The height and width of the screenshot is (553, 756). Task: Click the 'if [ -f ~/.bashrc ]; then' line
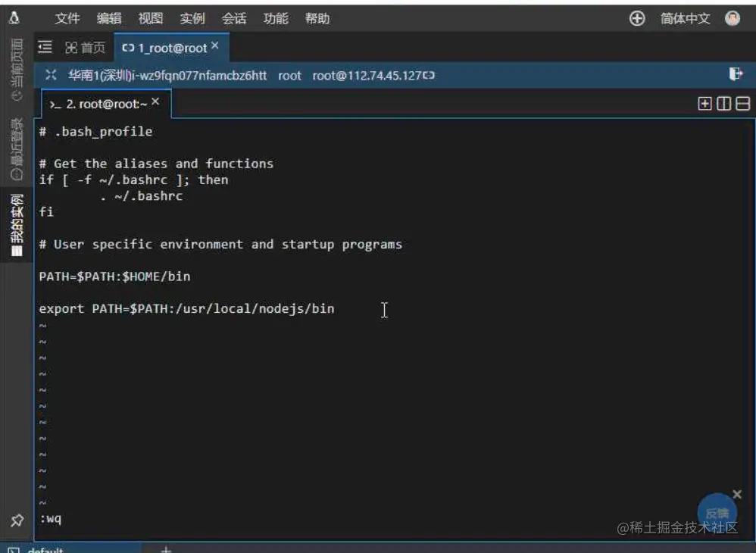(x=133, y=180)
